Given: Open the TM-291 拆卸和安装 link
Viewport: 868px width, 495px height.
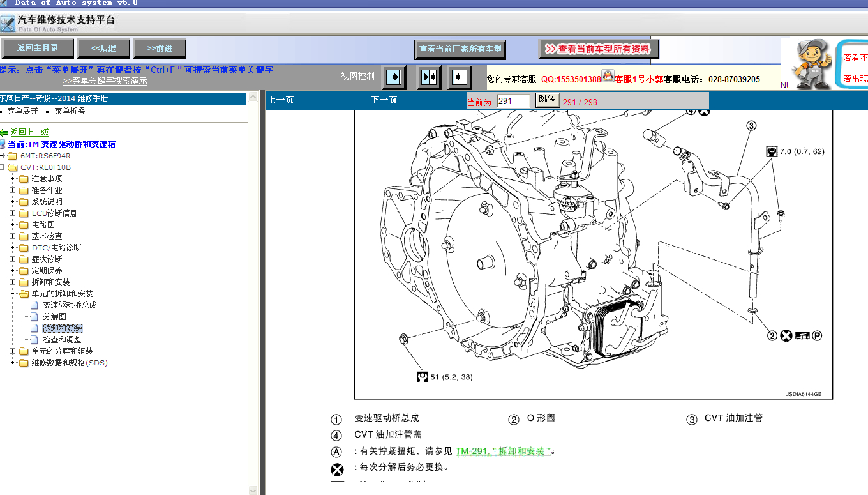Looking at the screenshot, I should [x=503, y=451].
